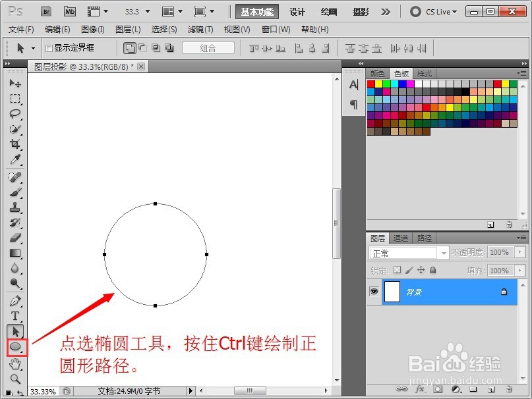
Task: Toggle the transparency lock icon
Action: 397,270
